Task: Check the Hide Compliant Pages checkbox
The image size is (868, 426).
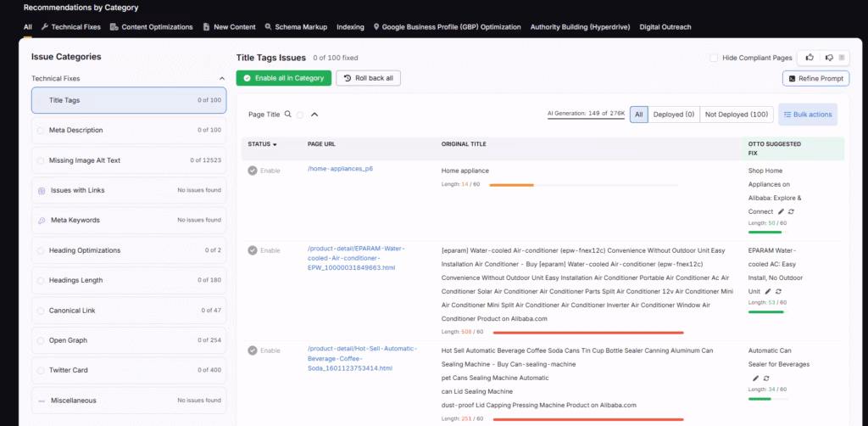Action: coord(714,58)
